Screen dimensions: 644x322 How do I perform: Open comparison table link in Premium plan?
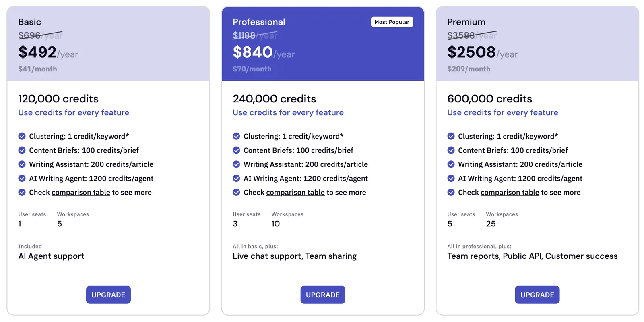coord(510,193)
